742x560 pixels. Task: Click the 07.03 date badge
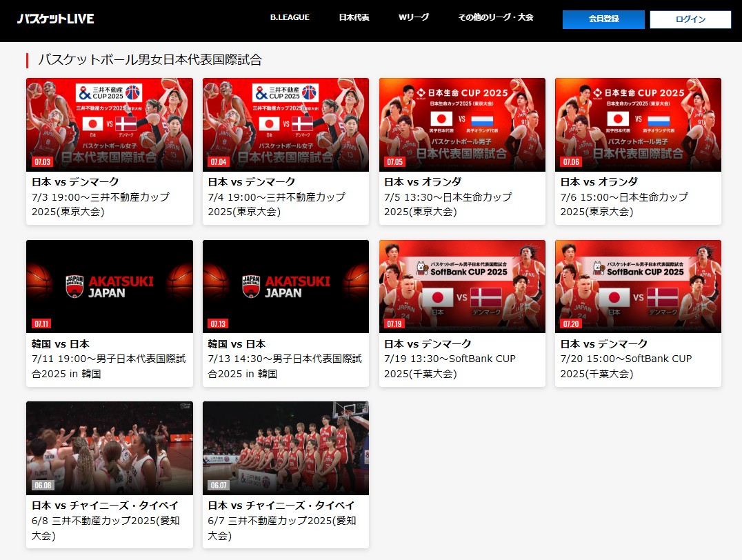pyautogui.click(x=42, y=162)
